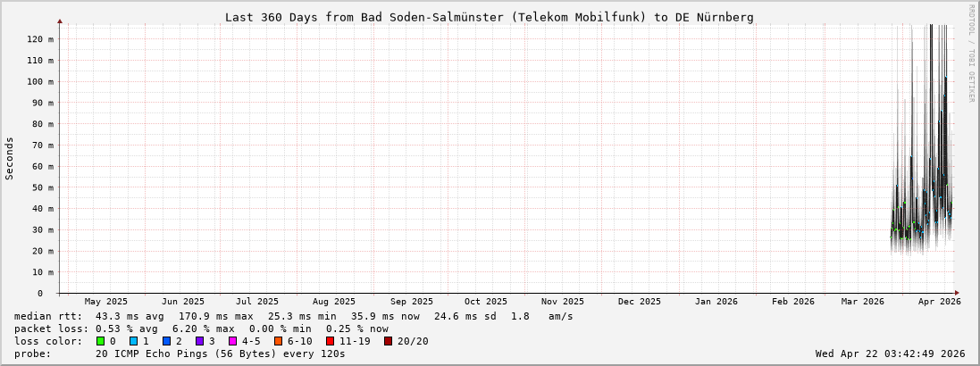
Task: Click the vertical Seconds axis label
Action: pyautogui.click(x=10, y=159)
